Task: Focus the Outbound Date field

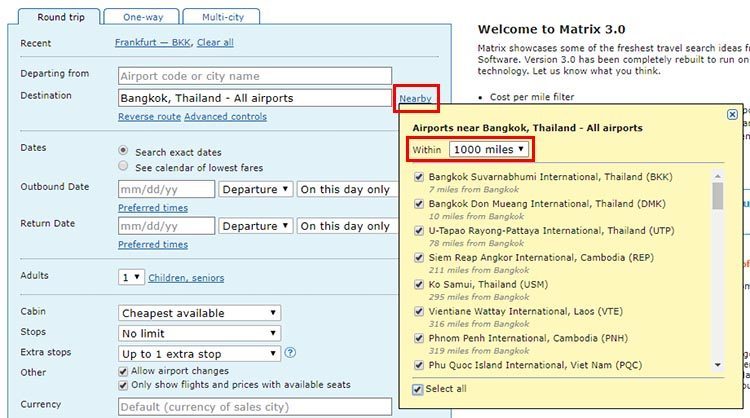Action: (x=166, y=189)
